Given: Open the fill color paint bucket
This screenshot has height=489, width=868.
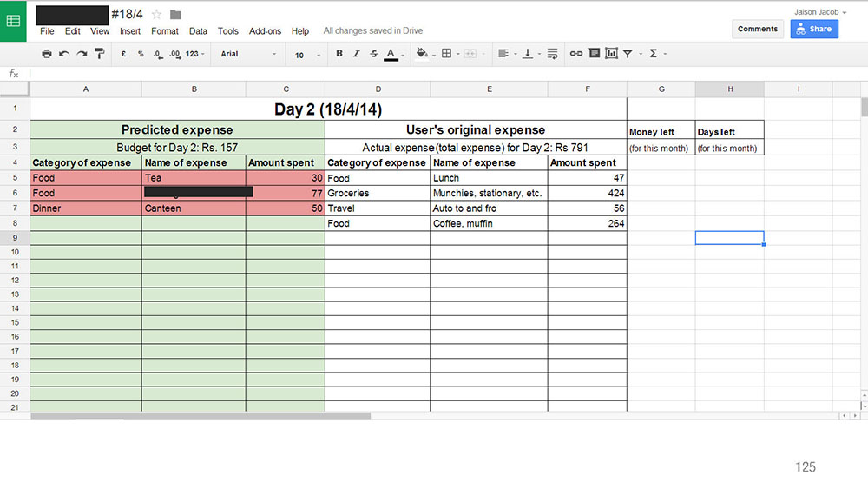Looking at the screenshot, I should click(x=422, y=53).
